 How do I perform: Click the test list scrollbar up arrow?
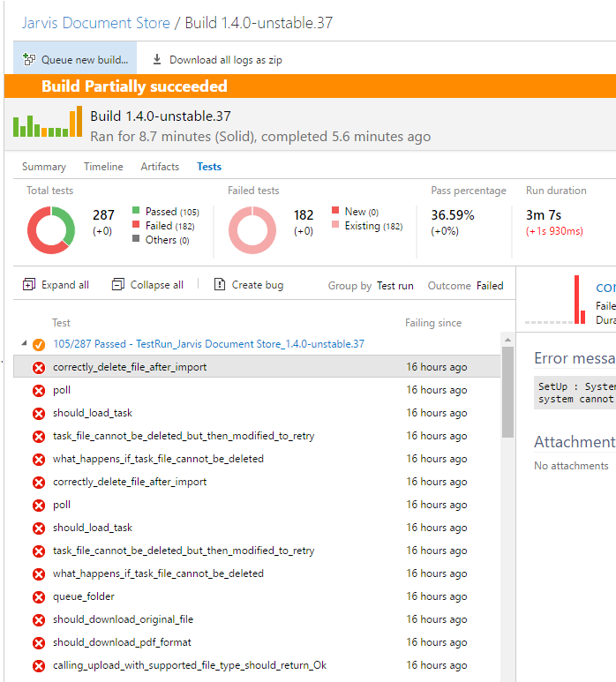pos(507,340)
